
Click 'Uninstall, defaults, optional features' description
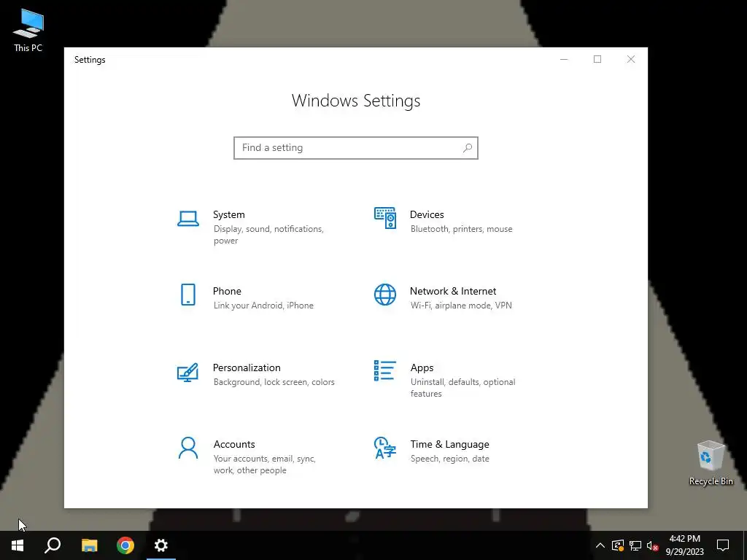[x=462, y=388]
